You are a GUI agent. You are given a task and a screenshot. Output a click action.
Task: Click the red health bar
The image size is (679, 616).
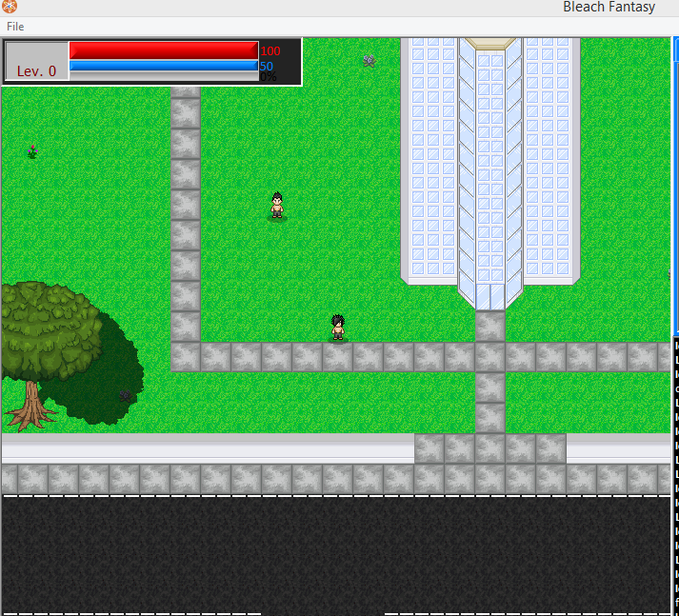[164, 50]
